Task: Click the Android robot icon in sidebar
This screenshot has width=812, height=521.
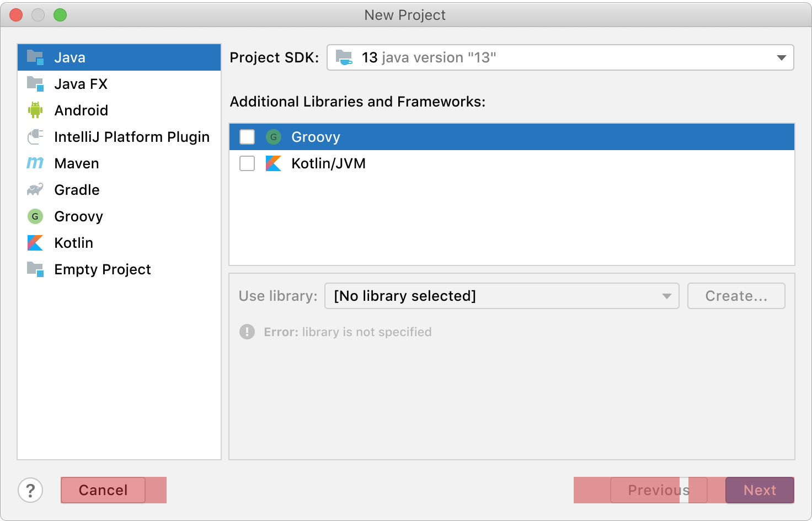Action: click(35, 110)
